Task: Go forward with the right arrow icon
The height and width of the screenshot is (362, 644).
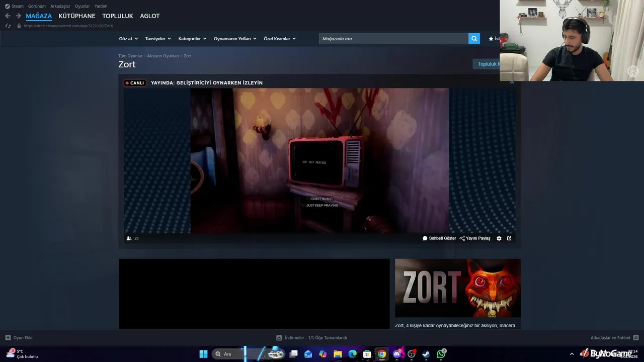Action: tap(18, 16)
